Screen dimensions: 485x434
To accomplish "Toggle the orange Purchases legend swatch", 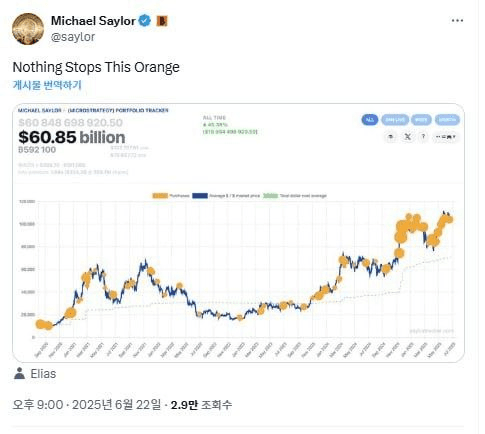I will [160, 196].
